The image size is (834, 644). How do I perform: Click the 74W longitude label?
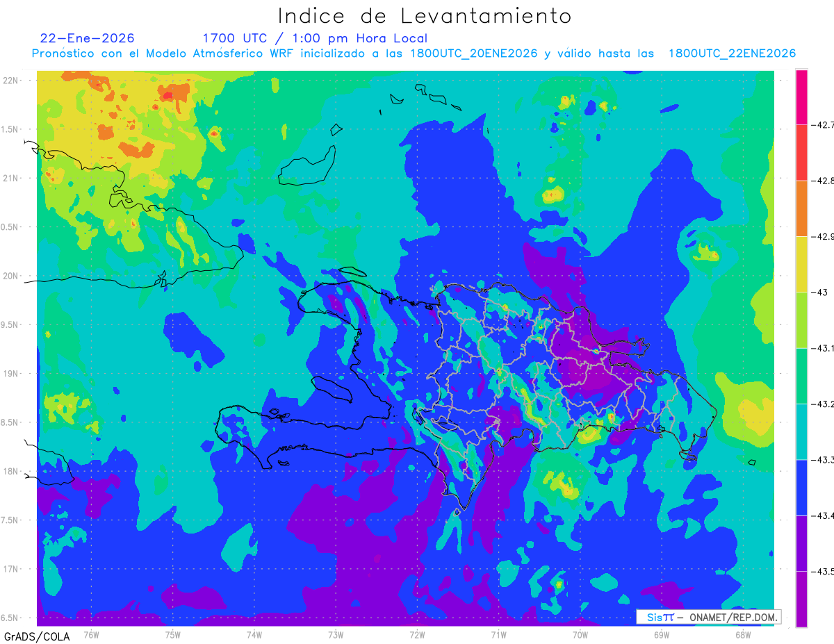click(x=254, y=634)
